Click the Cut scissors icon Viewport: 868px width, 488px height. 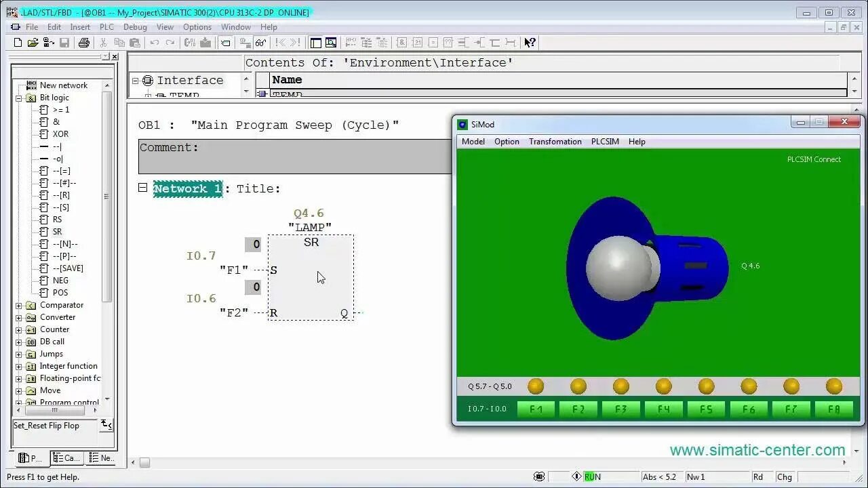coord(104,43)
